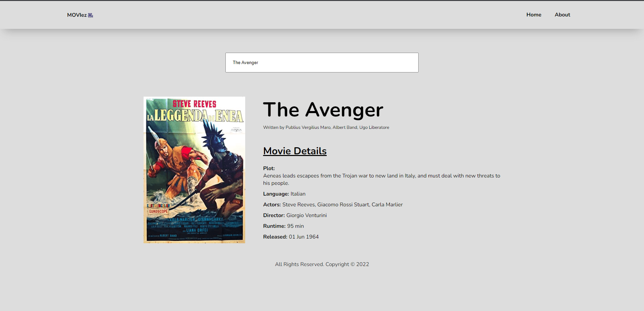The width and height of the screenshot is (644, 311).
Task: Click inside the movie search box
Action: point(322,62)
